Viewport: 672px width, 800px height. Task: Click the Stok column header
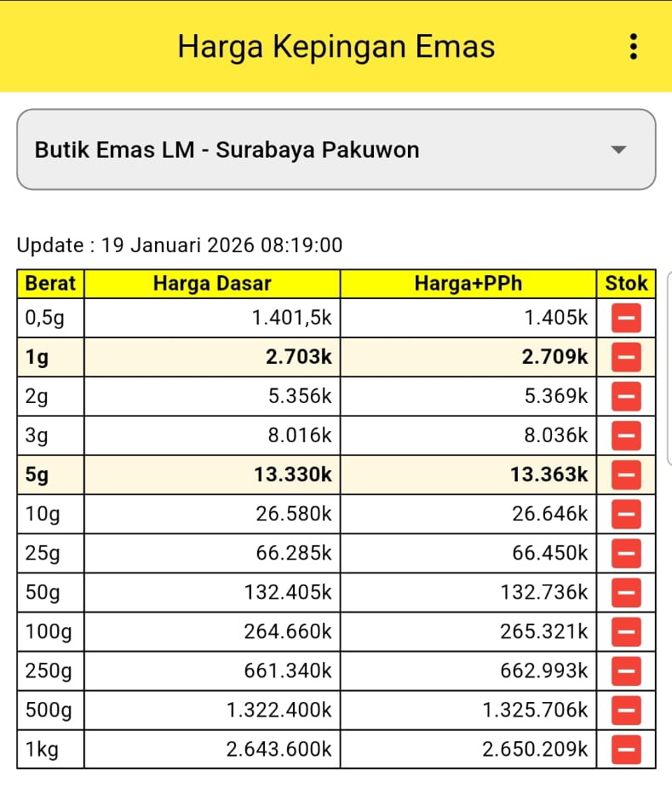[x=626, y=284]
